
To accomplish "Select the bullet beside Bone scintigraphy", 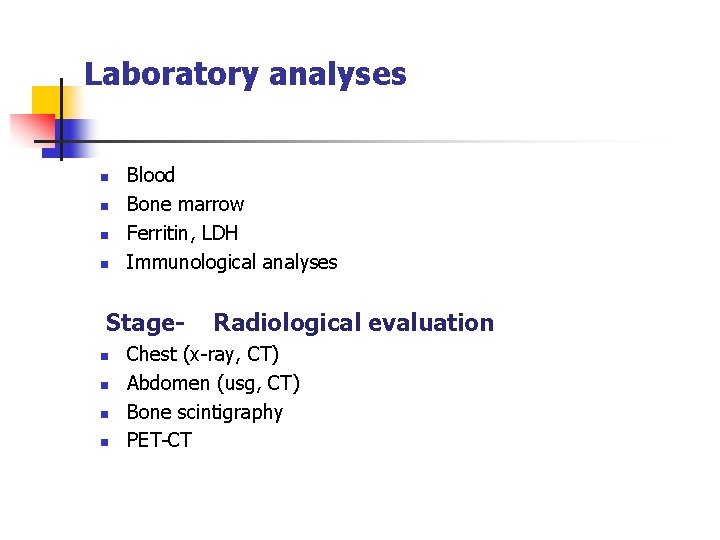I will click(102, 415).
